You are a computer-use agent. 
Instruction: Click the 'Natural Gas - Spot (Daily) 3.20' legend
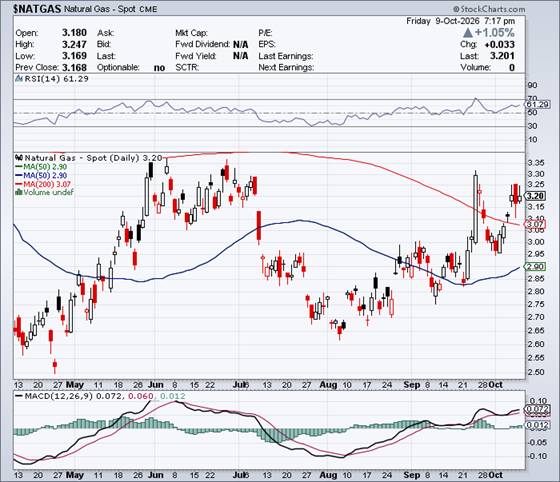click(94, 158)
